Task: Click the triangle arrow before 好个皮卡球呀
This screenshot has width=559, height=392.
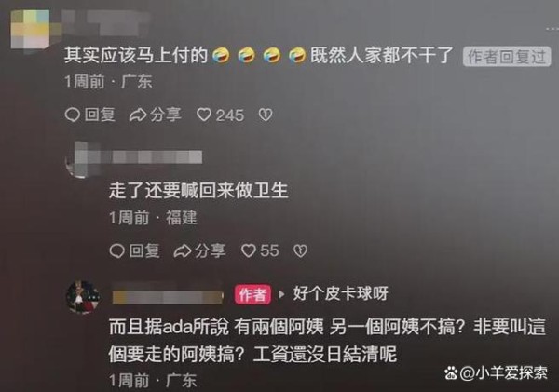Action: pyautogui.click(x=281, y=294)
